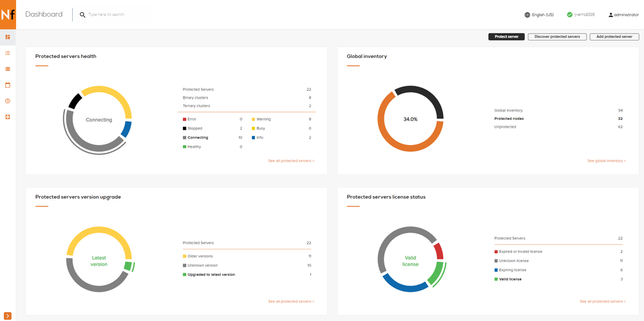Click the '34.0%' inventory donut center
644x321 pixels.
pyautogui.click(x=410, y=120)
